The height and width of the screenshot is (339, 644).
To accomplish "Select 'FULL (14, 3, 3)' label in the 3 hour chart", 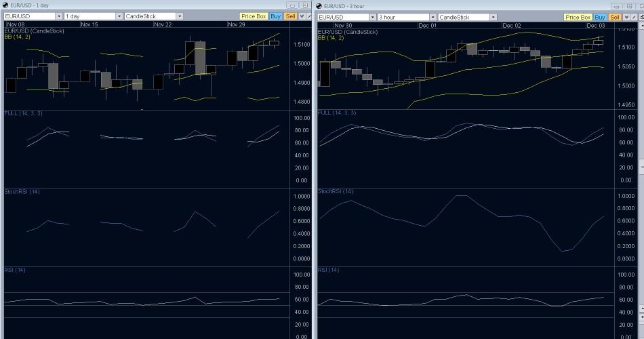I will pyautogui.click(x=337, y=112).
